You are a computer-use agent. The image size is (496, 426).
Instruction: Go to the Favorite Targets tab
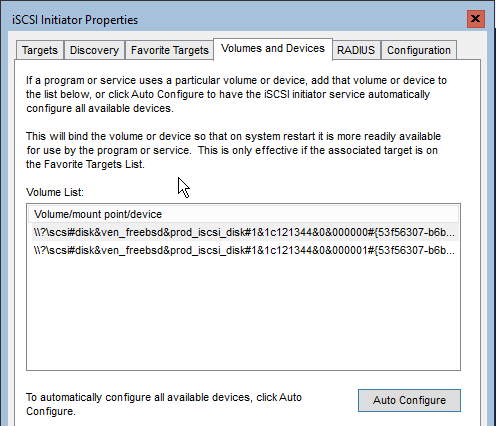(169, 50)
